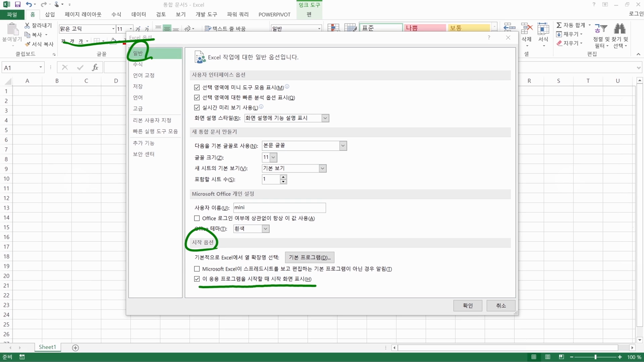Open the font size 11 dropdown in options dialog

pos(273,157)
